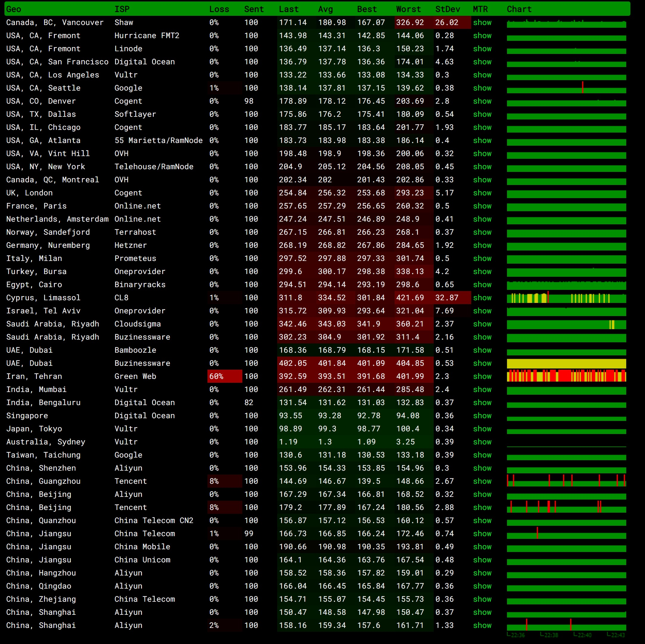
Task: Click the Sent column header
Action: point(254,9)
